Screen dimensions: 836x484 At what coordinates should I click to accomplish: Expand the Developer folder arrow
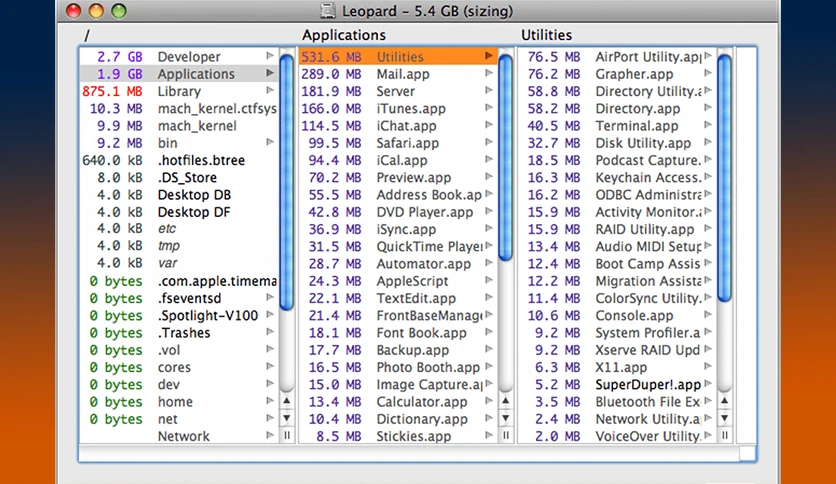270,55
